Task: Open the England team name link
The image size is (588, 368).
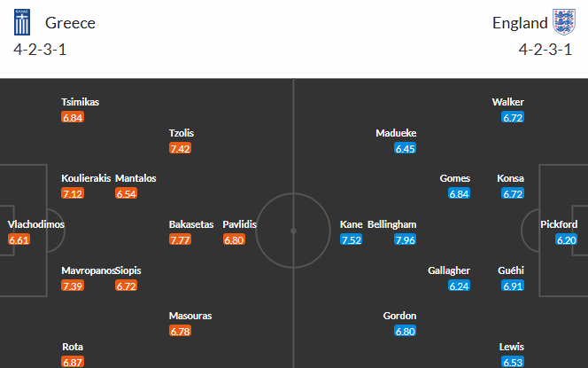Action: (x=520, y=23)
